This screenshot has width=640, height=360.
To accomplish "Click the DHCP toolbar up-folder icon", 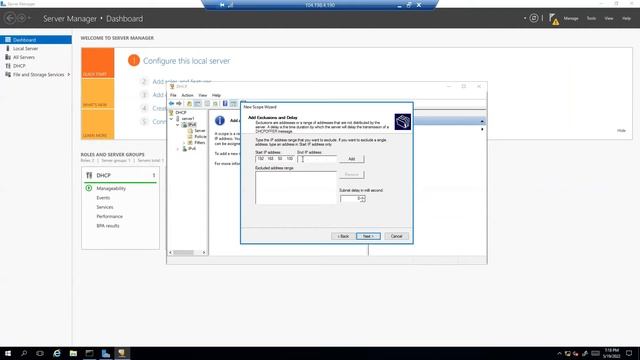I will tap(189, 104).
